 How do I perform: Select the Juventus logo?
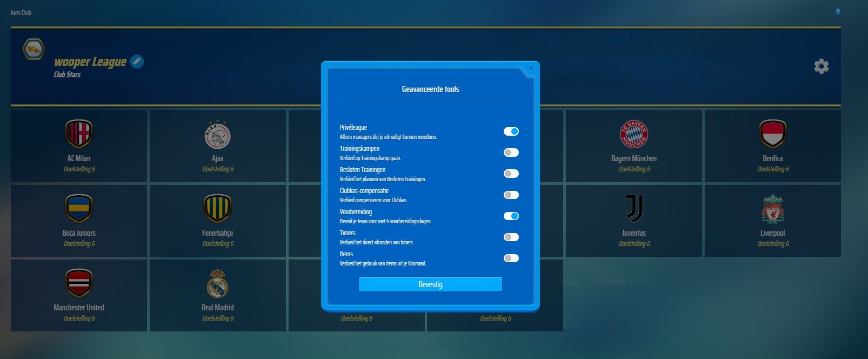click(x=633, y=209)
